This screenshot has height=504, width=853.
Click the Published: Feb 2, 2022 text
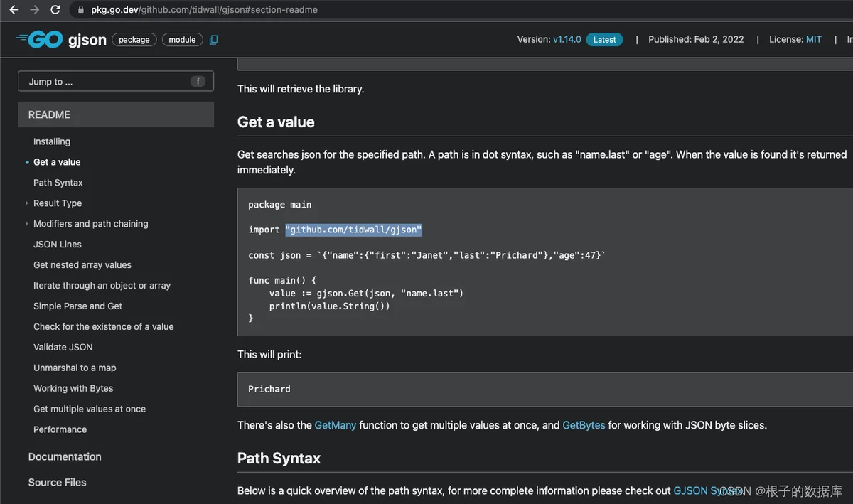pos(696,40)
